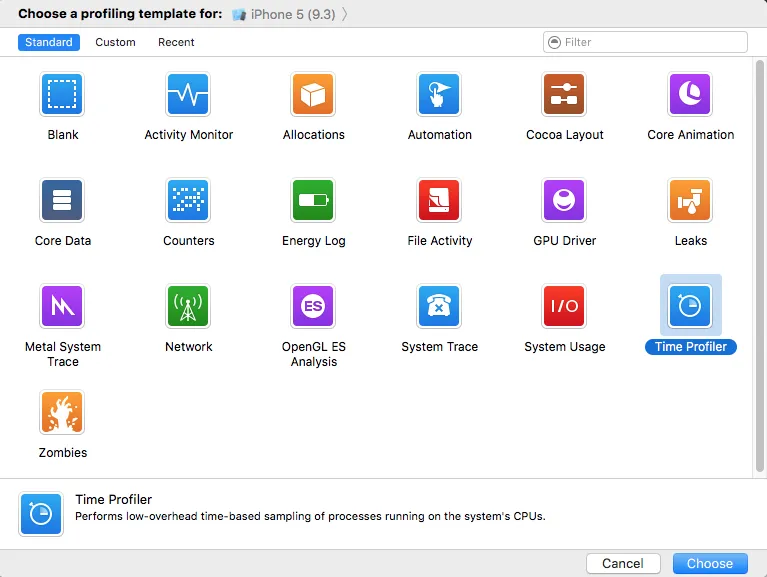The width and height of the screenshot is (767, 577).
Task: Click the Energy Log label text
Action: 314,241
